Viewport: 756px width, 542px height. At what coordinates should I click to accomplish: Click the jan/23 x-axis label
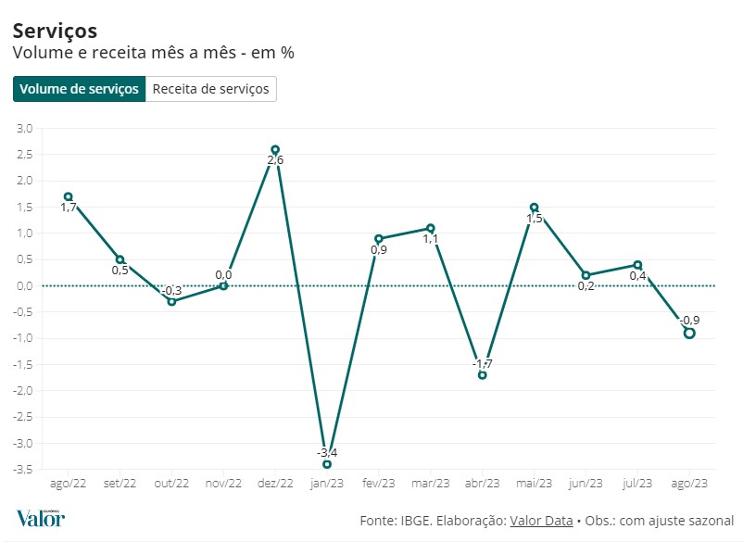(327, 484)
